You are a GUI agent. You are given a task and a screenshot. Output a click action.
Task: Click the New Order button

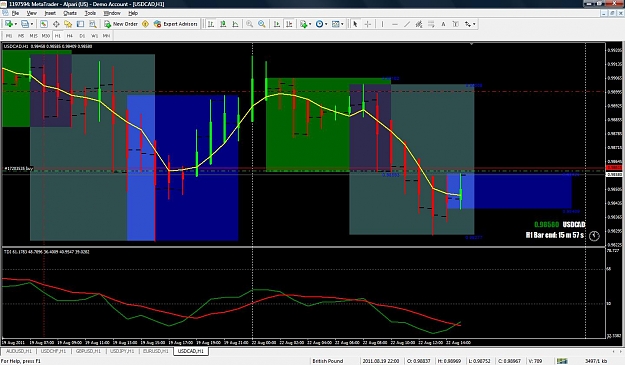[121, 24]
